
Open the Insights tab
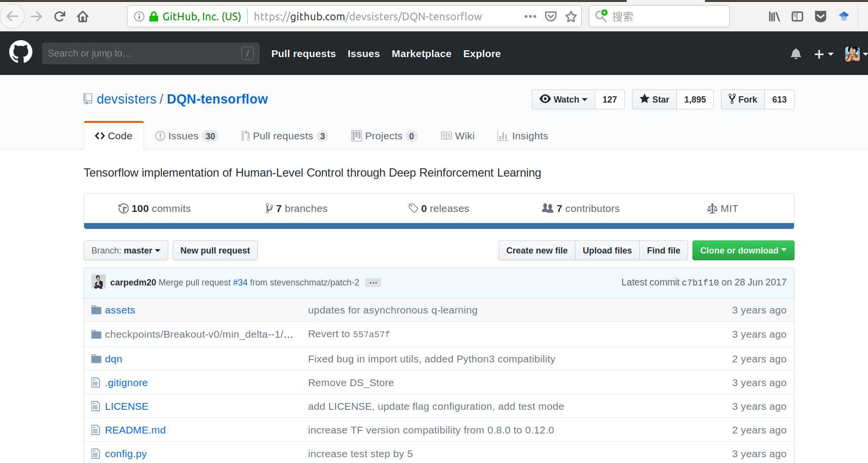[523, 136]
